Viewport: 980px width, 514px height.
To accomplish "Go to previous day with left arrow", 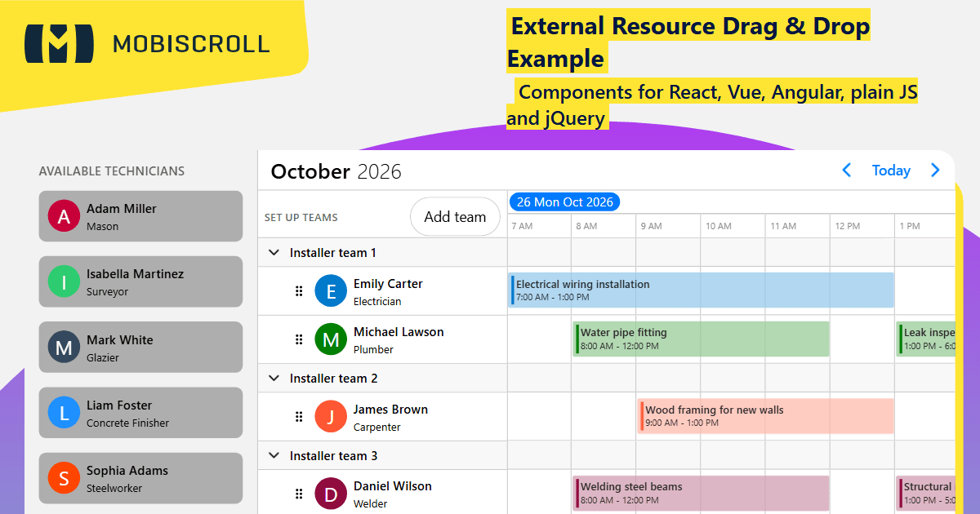I will click(847, 171).
